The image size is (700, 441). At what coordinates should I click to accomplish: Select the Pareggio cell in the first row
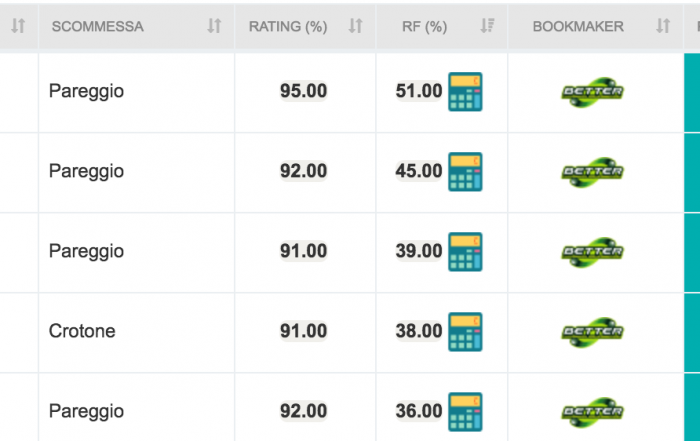pyautogui.click(x=86, y=91)
